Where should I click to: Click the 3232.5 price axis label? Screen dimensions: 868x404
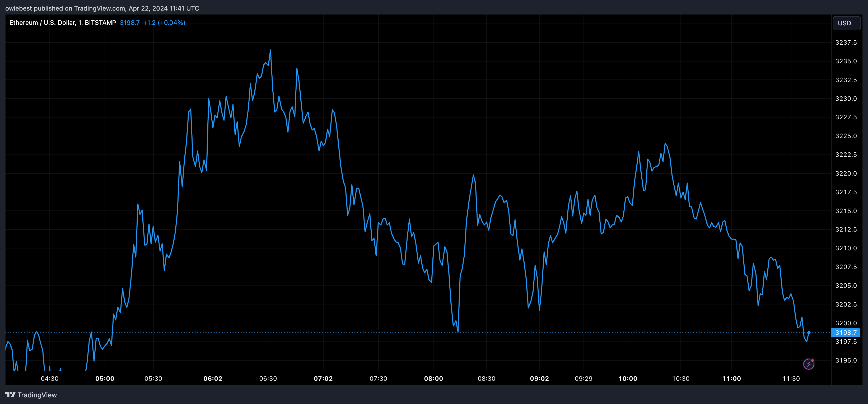(846, 80)
